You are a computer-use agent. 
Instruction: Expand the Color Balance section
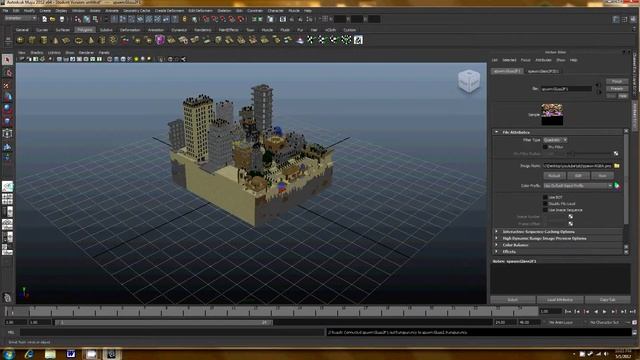pyautogui.click(x=497, y=245)
